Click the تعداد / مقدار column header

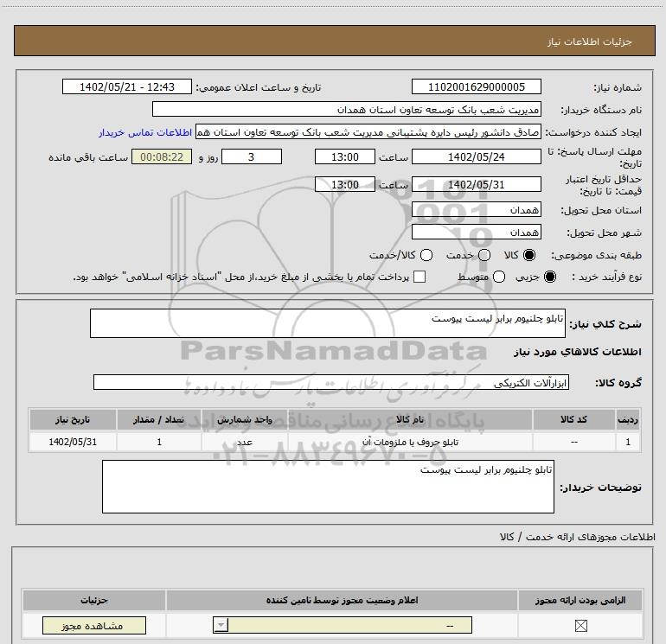(x=159, y=419)
